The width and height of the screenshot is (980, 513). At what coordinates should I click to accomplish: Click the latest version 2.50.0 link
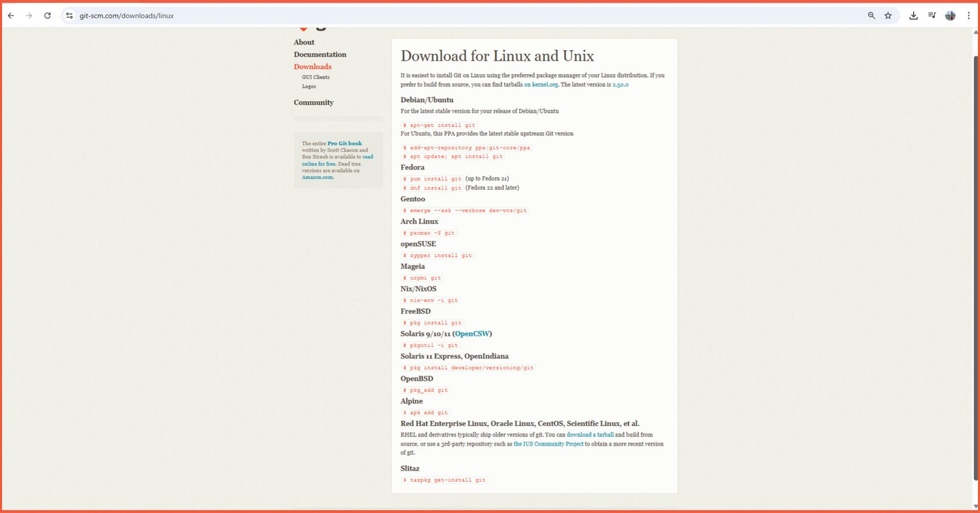(620, 84)
